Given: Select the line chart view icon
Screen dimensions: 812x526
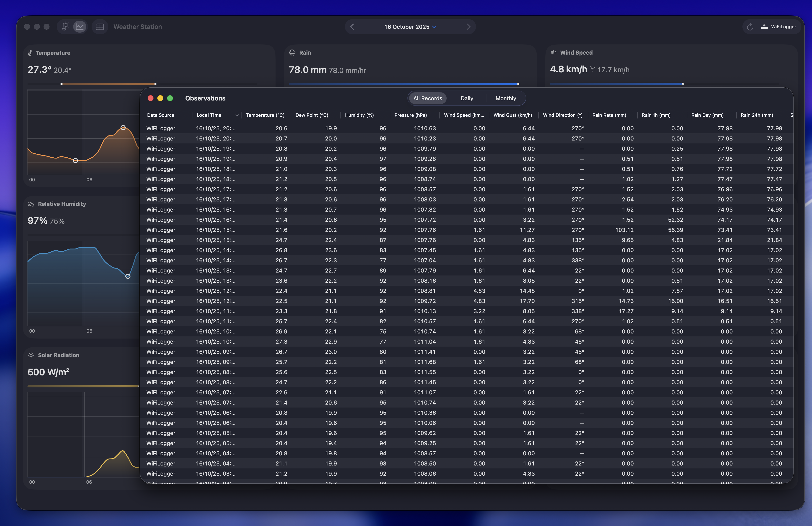Looking at the screenshot, I should (x=80, y=26).
